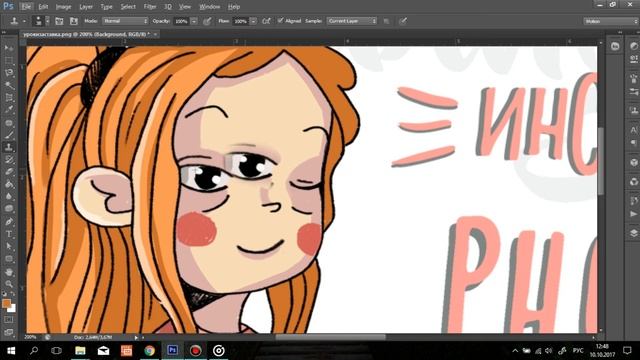The height and width of the screenshot is (360, 640).
Task: Toggle Quick Mask mode
Action: [9, 320]
